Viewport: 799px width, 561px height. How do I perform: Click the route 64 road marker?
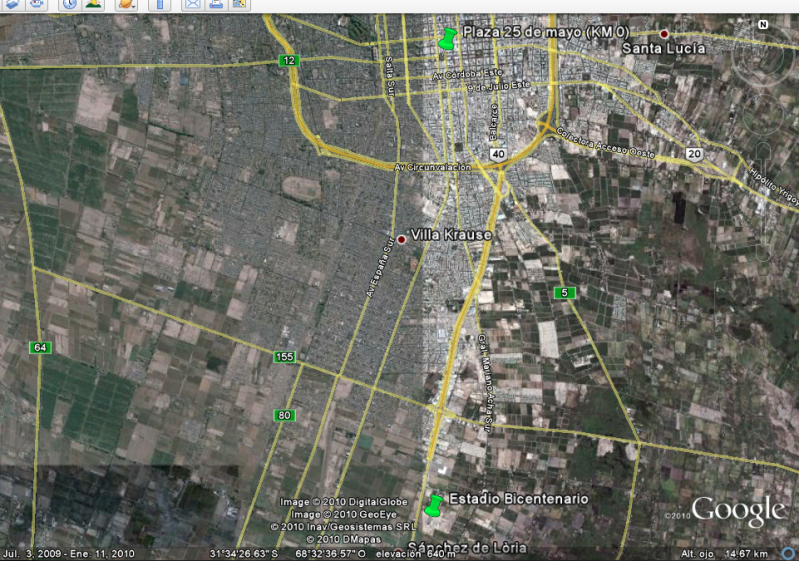(x=39, y=347)
